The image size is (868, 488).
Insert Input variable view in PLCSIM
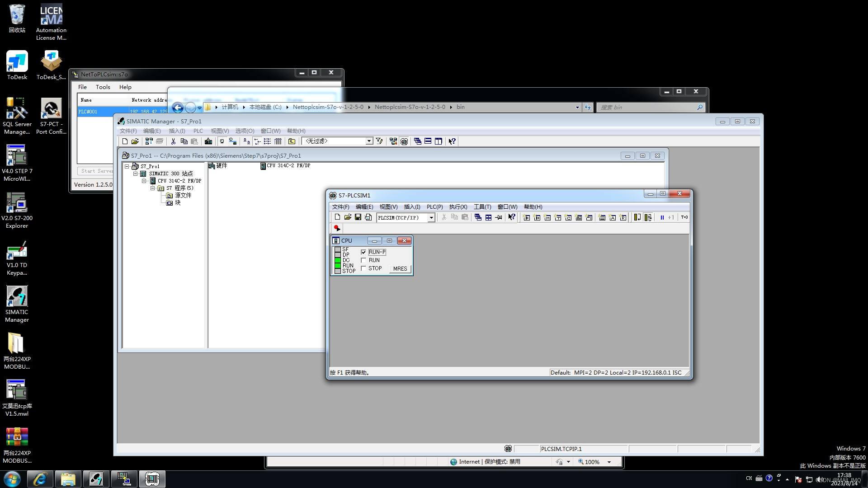pyautogui.click(x=527, y=217)
